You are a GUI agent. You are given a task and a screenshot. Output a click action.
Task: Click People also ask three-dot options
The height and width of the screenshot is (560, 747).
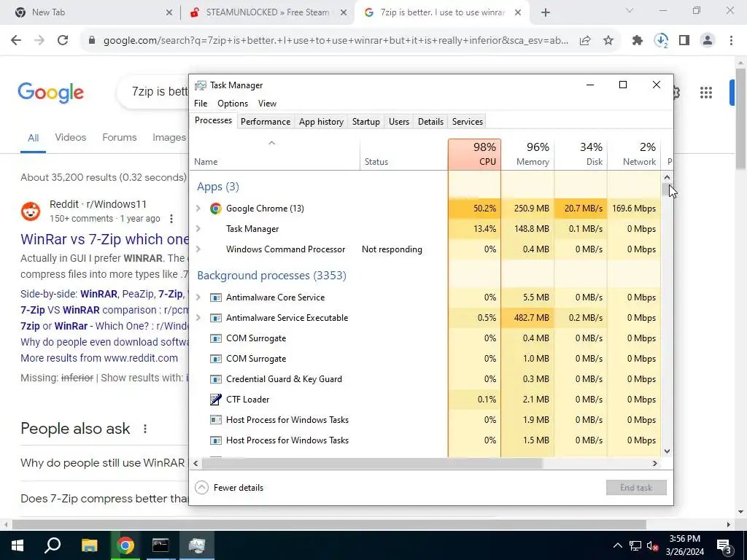point(145,429)
